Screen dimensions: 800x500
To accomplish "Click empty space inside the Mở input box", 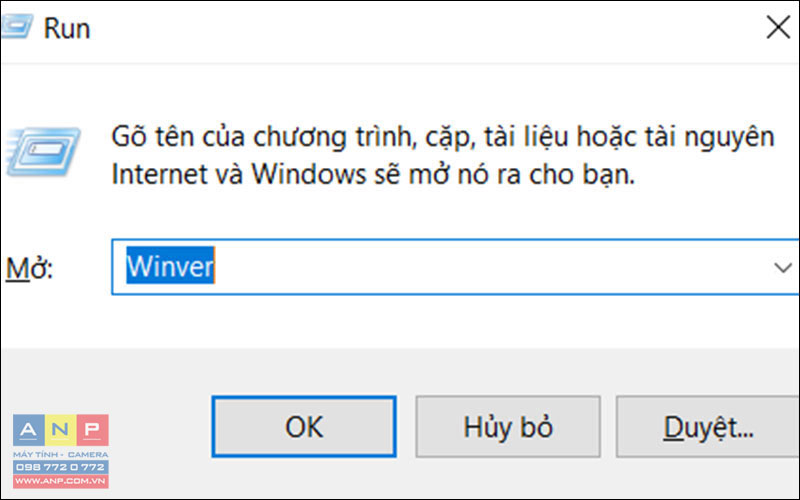I will 490,267.
